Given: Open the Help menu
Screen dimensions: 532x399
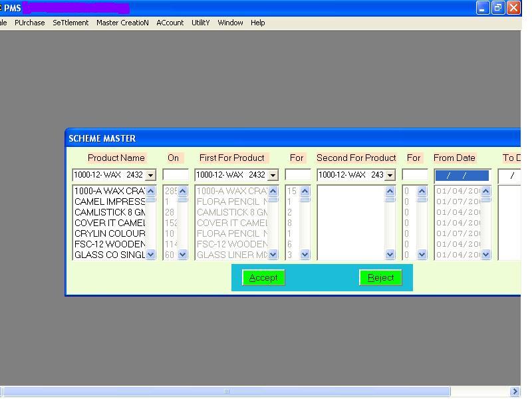Looking at the screenshot, I should point(257,23).
